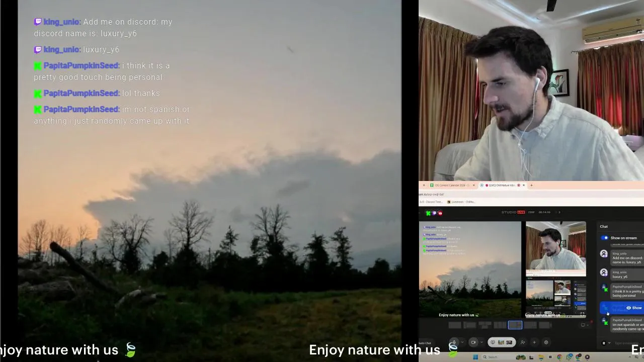
Task: Switch to the LIVE Chill Nature browser tab
Action: [x=501, y=185]
